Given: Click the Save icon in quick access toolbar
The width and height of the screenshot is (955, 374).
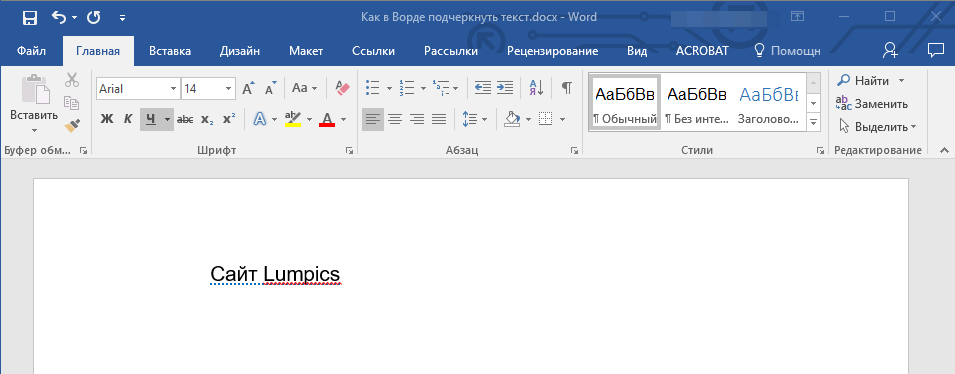Looking at the screenshot, I should 29,18.
